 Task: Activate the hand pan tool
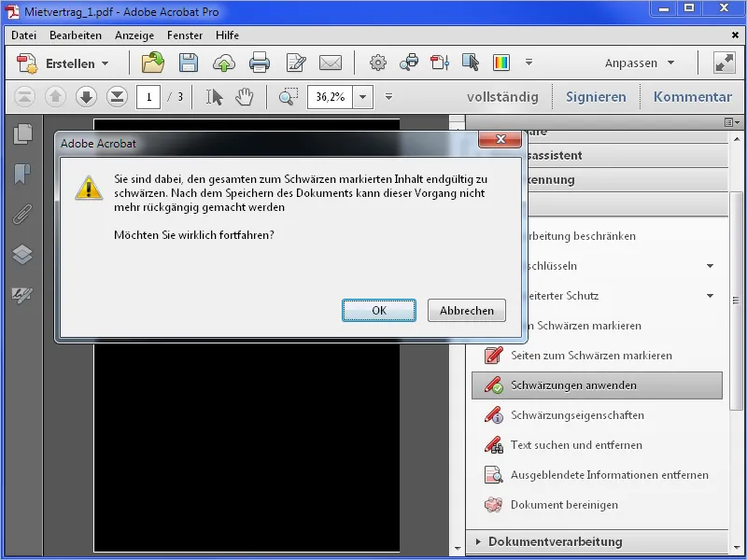(x=245, y=97)
